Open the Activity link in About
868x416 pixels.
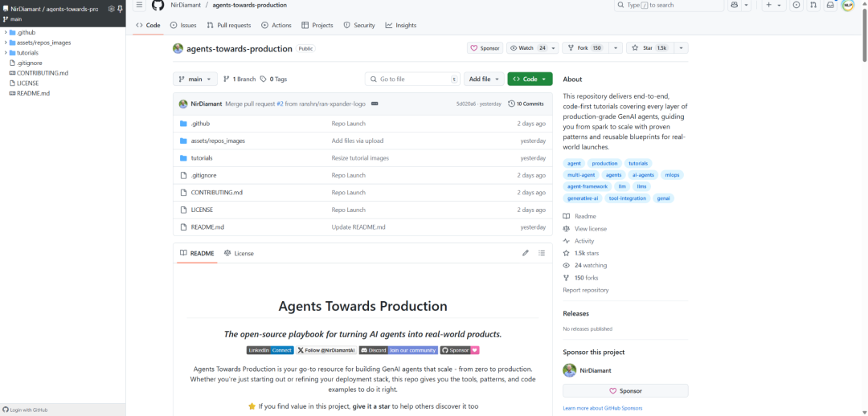[584, 241]
